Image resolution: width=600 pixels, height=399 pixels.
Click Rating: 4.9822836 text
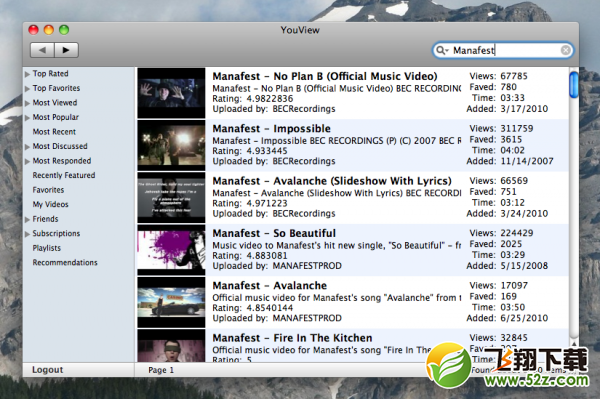click(253, 99)
